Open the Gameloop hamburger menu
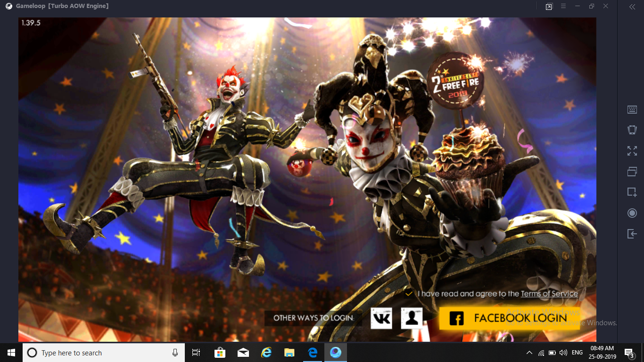 [x=563, y=6]
